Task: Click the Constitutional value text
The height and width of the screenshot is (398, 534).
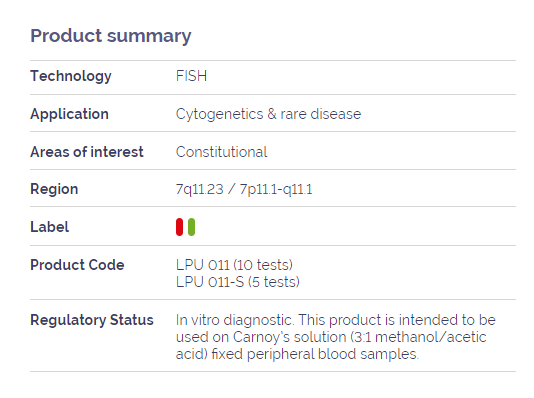Action: point(221,152)
